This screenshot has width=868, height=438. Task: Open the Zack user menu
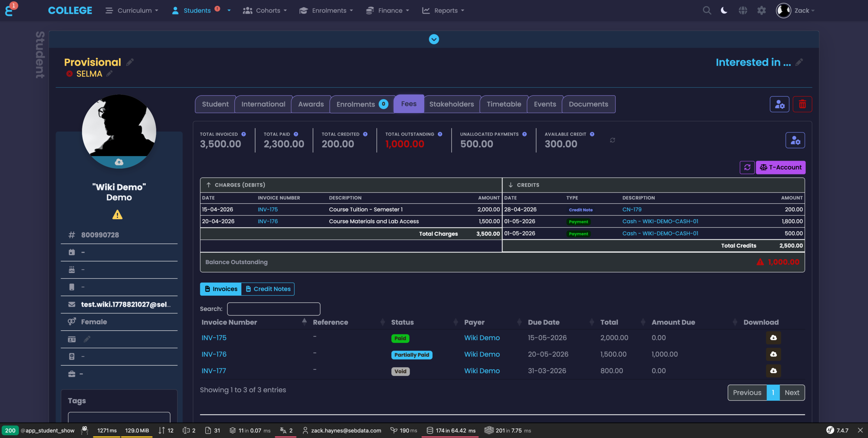[795, 11]
